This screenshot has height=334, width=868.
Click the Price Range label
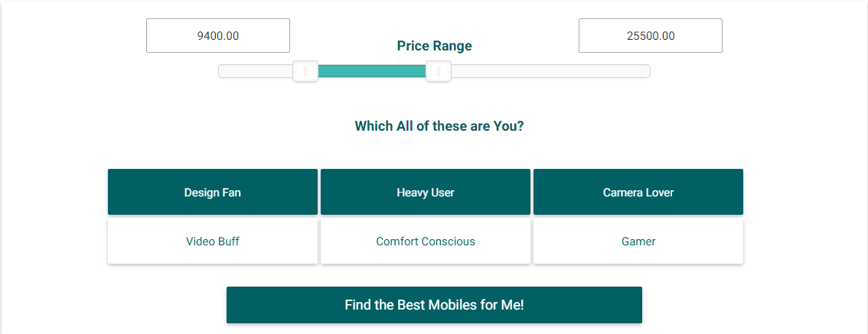click(x=434, y=46)
